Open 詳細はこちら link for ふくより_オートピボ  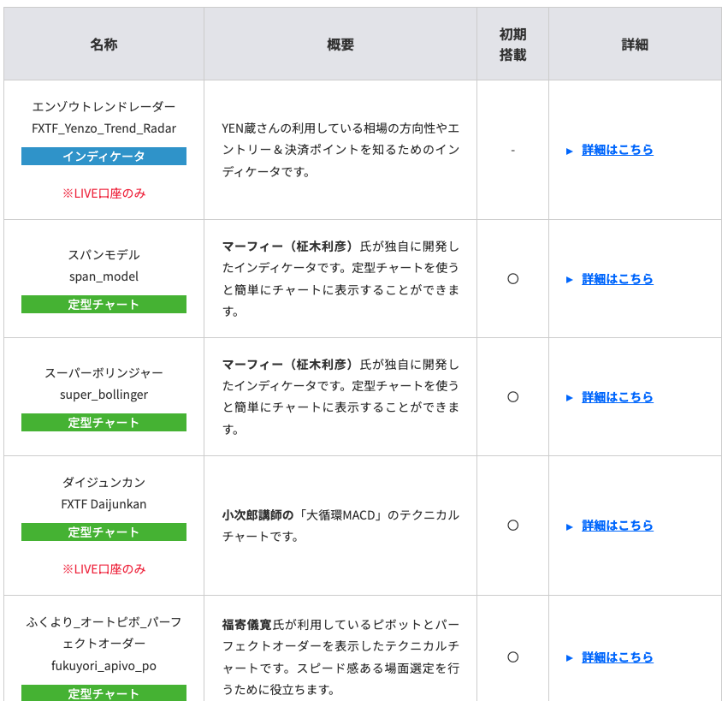[617, 657]
